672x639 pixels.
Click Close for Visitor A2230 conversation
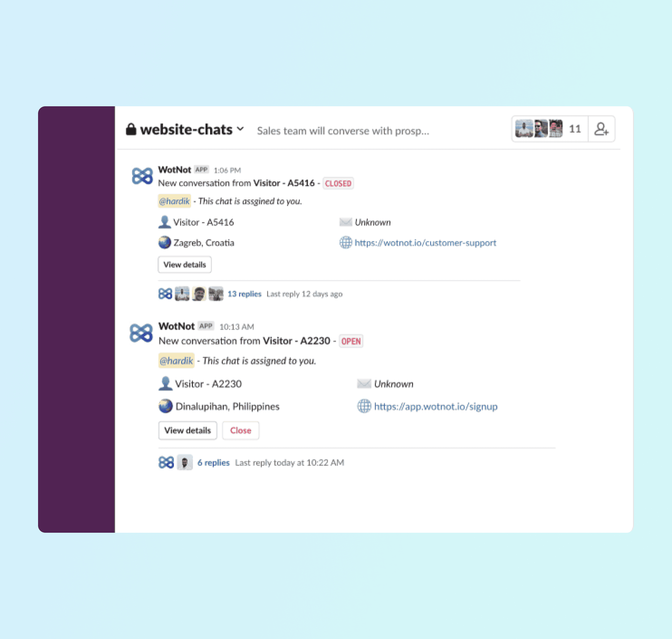click(240, 430)
